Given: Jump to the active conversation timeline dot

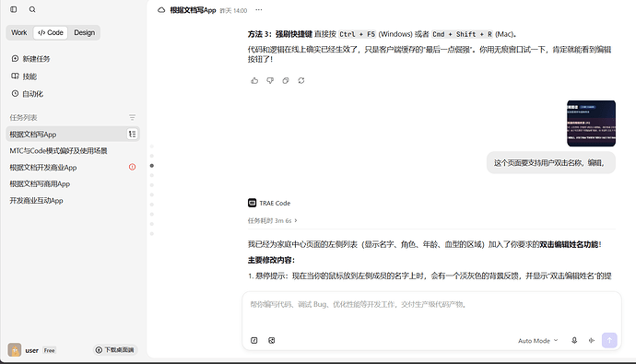Looking at the screenshot, I should point(152,166).
